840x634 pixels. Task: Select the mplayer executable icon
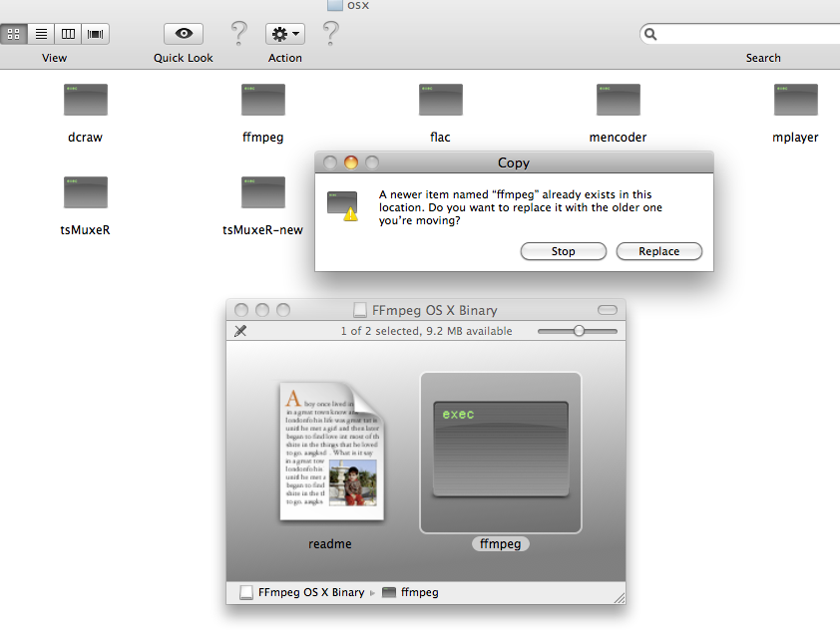[795, 100]
